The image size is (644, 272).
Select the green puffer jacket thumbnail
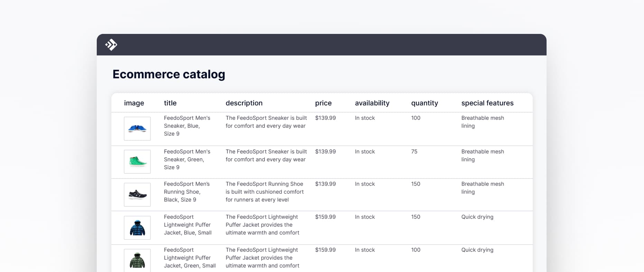point(137,260)
